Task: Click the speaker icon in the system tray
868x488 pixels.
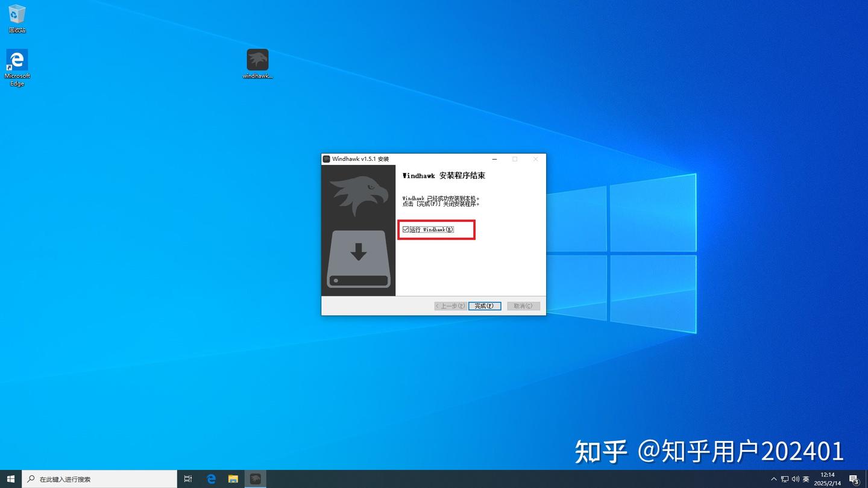Action: (x=794, y=478)
